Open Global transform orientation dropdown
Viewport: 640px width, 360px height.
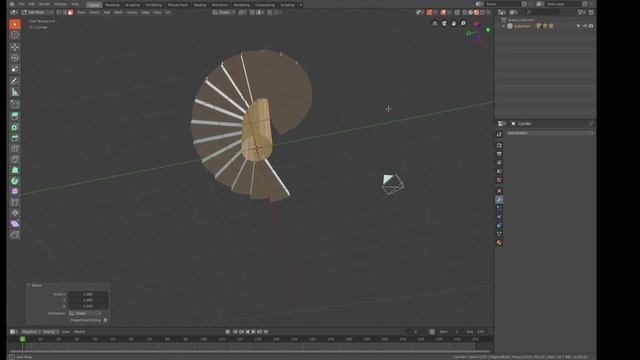[224, 12]
